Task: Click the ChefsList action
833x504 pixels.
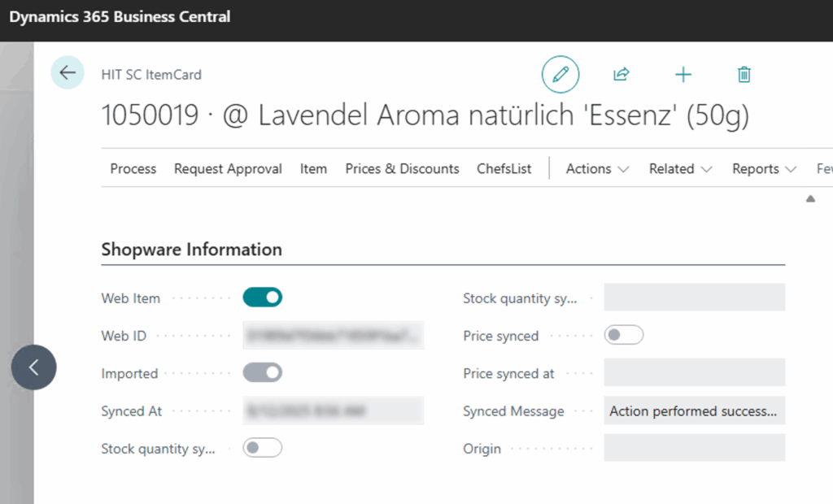Action: point(504,169)
